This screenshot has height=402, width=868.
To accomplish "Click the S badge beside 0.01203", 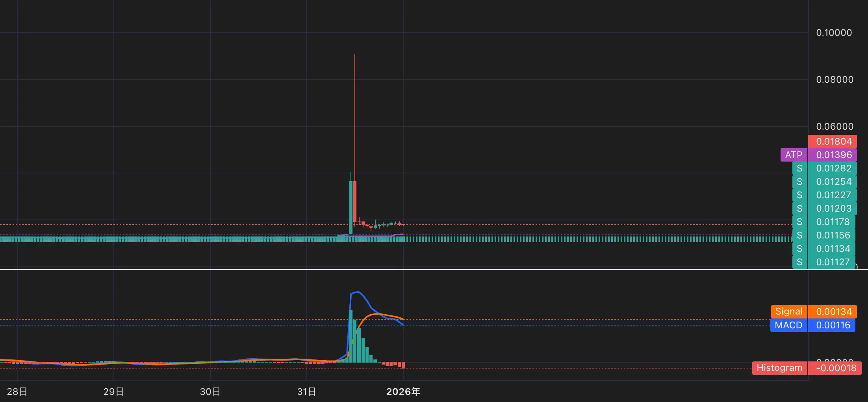I will click(x=800, y=208).
